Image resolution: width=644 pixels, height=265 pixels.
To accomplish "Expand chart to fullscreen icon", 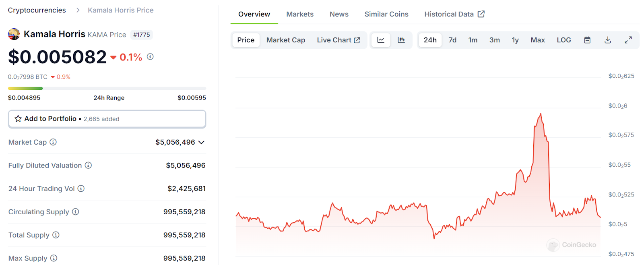I will (x=628, y=40).
